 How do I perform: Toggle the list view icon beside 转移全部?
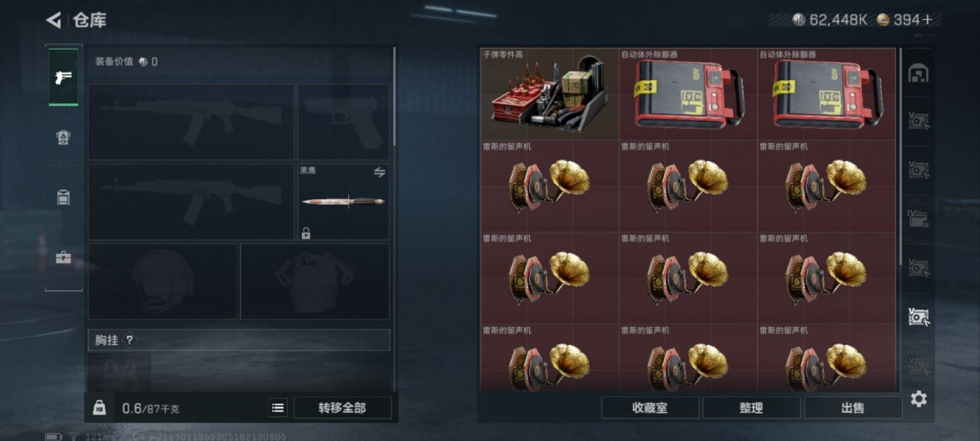coord(278,408)
